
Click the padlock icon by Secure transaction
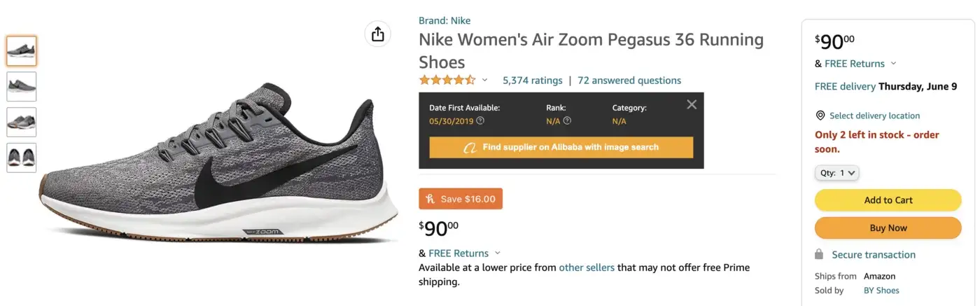pyautogui.click(x=819, y=255)
